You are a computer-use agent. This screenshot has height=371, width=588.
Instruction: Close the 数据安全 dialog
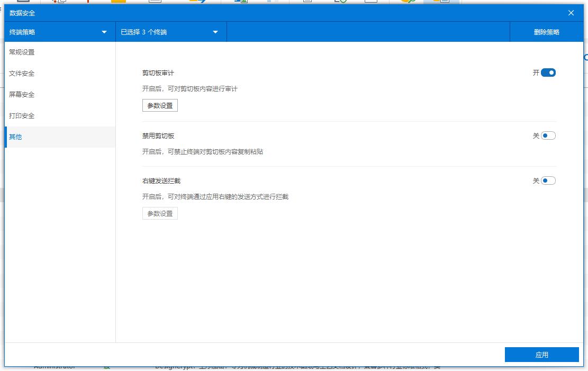point(571,13)
